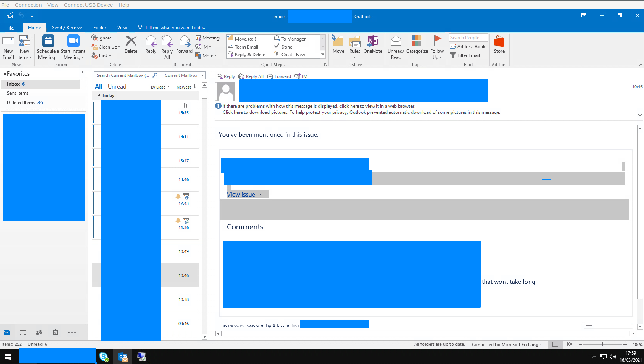Open Connect USB Device menu
Screen dimensions: 644x364
88,5
